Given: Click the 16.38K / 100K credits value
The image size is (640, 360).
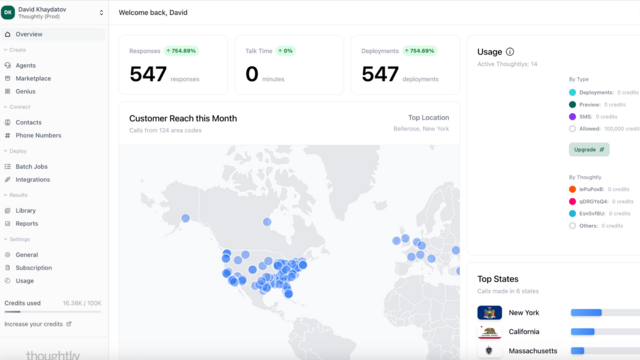Looking at the screenshot, I should tap(82, 303).
